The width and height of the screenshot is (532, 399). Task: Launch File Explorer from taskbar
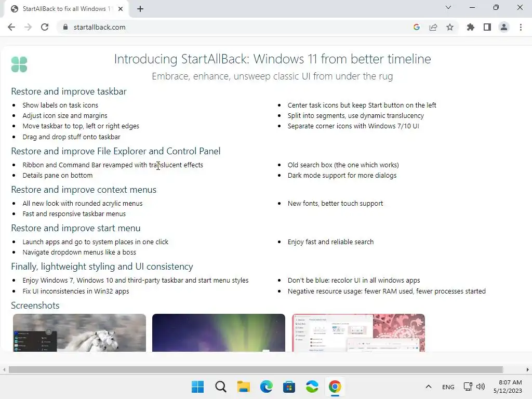tap(243, 387)
